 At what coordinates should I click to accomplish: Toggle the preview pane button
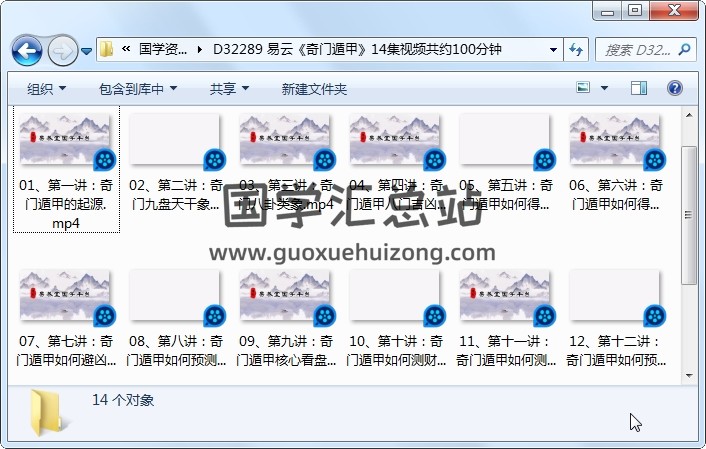pos(638,88)
